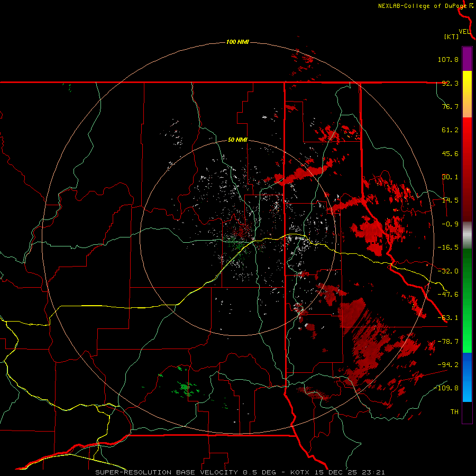Select the -94.2 scale value
476x476 pixels.
(x=448, y=365)
